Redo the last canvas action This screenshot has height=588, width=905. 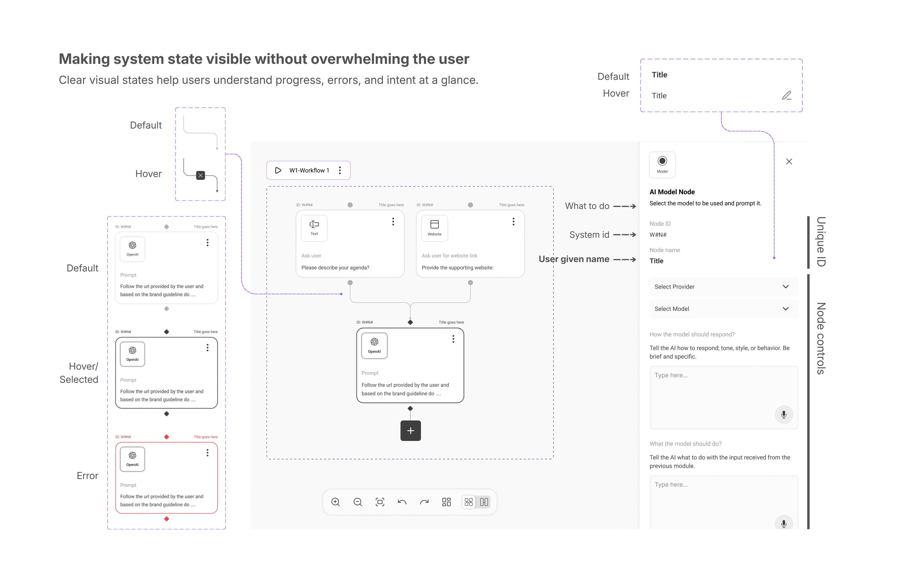pos(424,502)
